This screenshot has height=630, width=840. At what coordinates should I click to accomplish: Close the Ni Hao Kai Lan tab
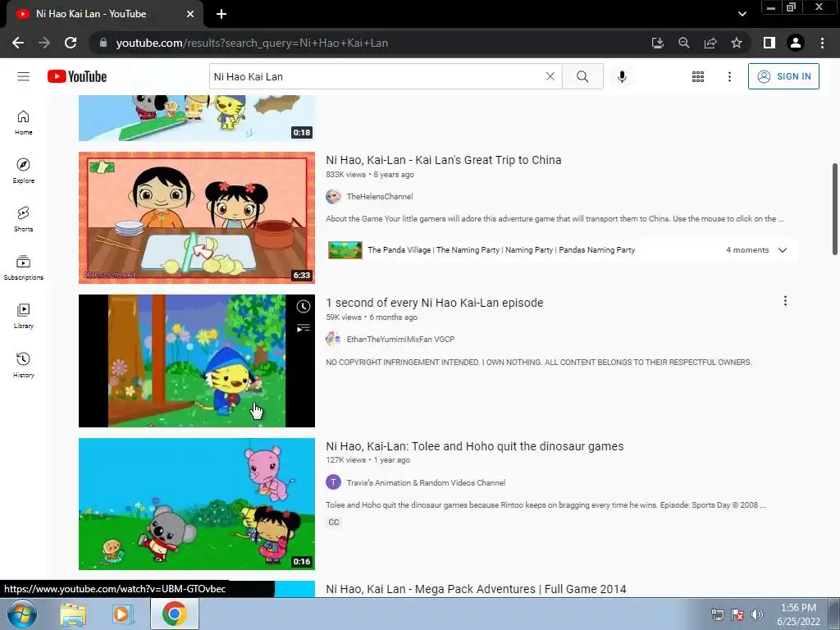190,14
